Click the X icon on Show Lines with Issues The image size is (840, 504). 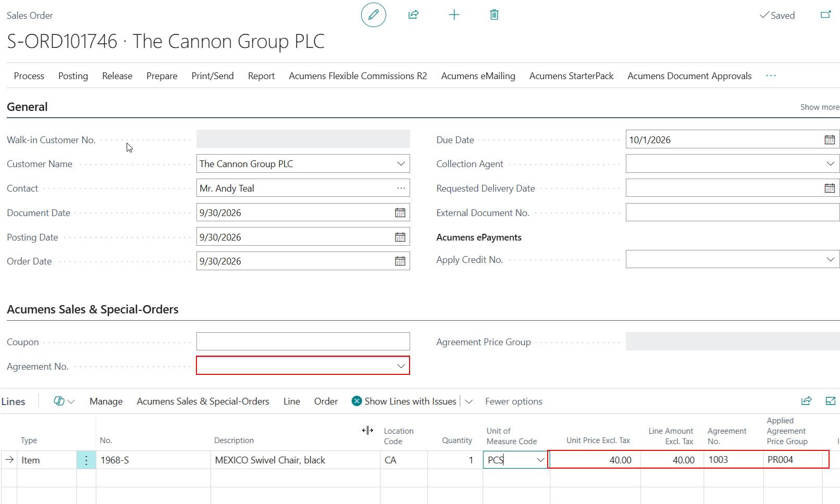(356, 401)
